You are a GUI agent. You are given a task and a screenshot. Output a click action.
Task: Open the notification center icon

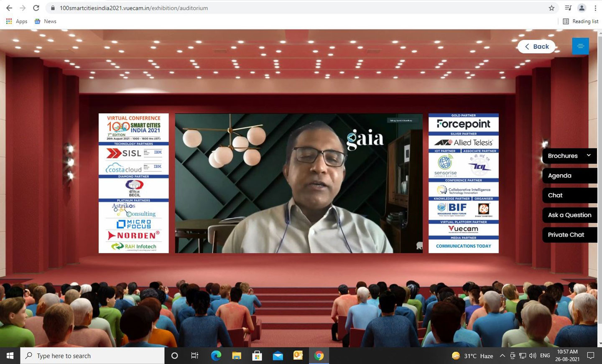[x=591, y=356]
